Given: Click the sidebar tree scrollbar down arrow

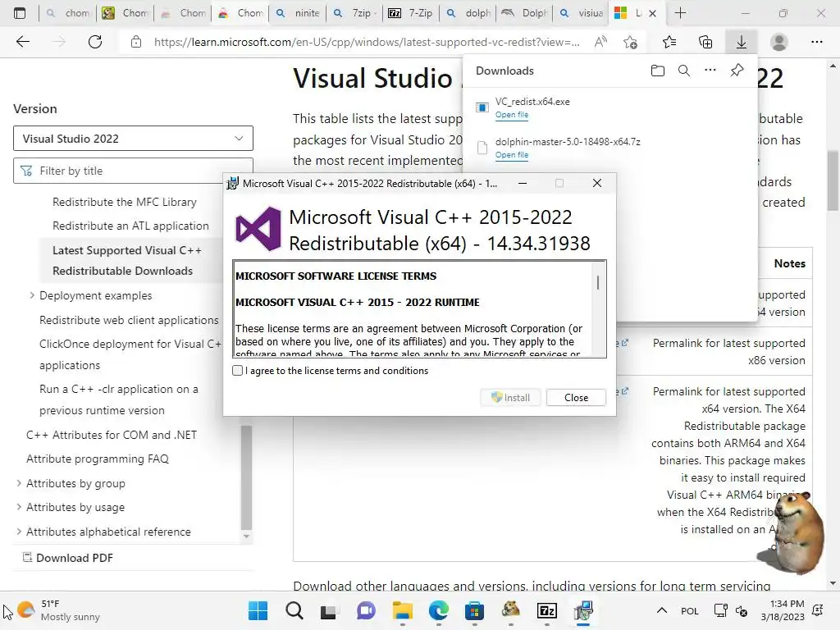Looking at the screenshot, I should click(x=246, y=536).
